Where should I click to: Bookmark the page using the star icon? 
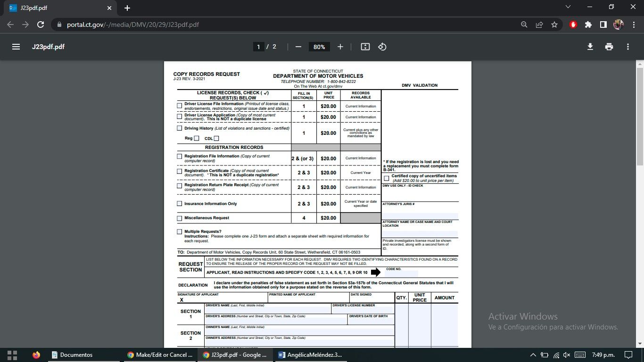554,24
